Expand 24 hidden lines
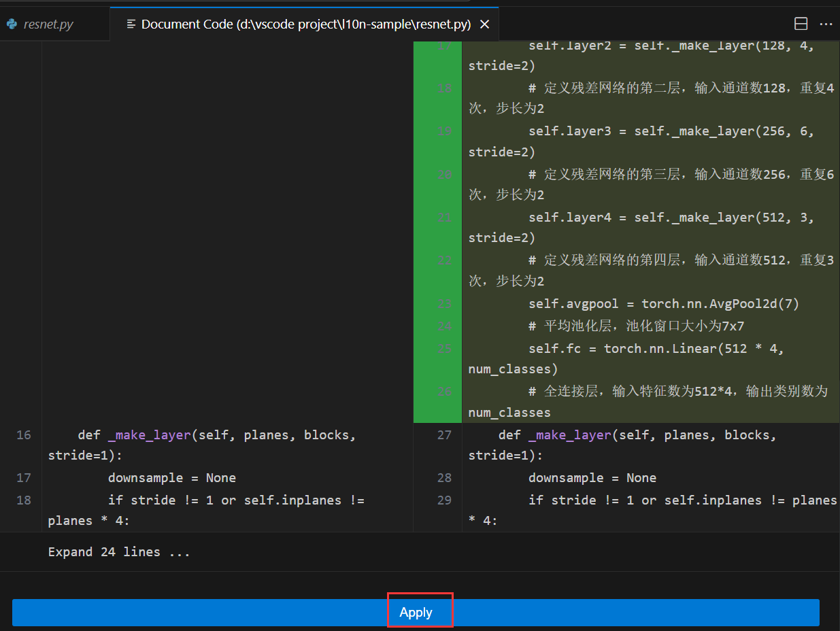The image size is (840, 631). [119, 551]
